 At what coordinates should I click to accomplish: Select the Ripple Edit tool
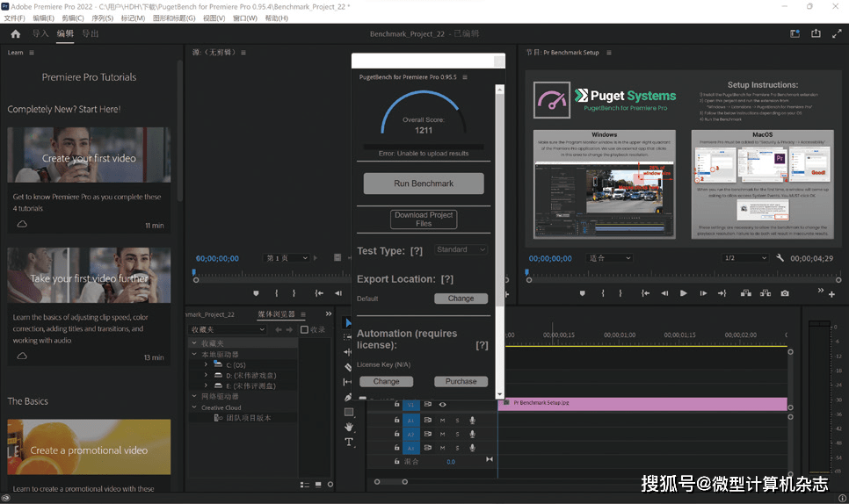tap(348, 352)
